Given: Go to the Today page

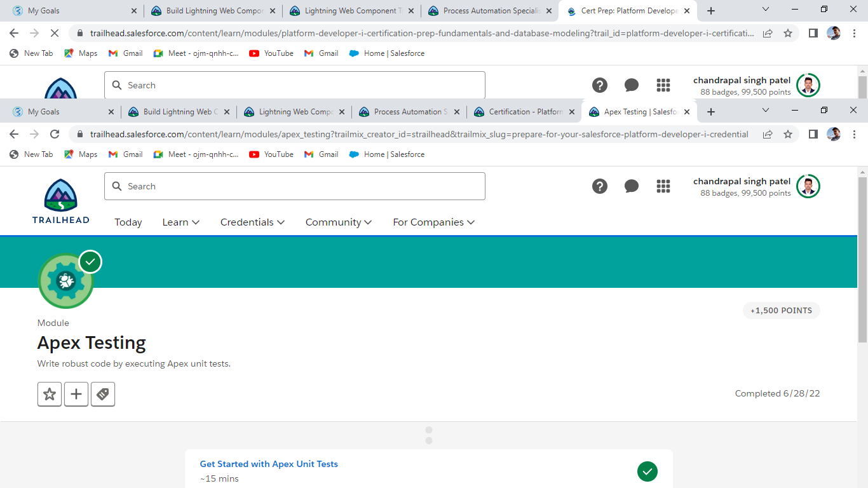Looking at the screenshot, I should point(128,222).
